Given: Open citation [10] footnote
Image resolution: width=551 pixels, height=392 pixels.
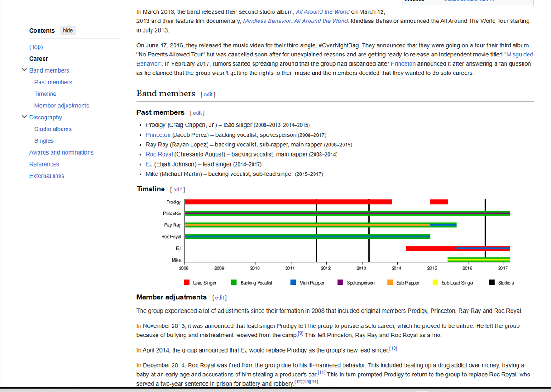Looking at the screenshot, I should click(x=393, y=349).
